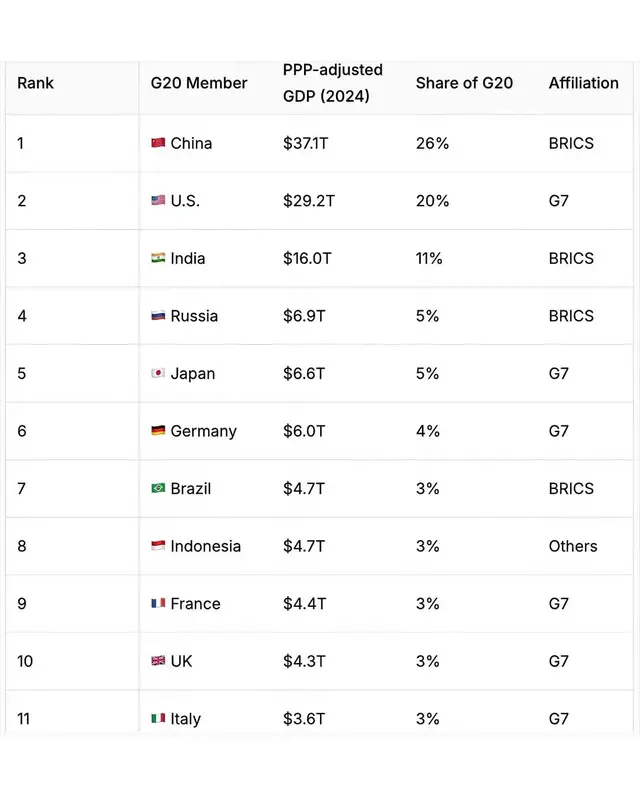Click the Japan flag icon
The image size is (640, 800).
point(158,373)
